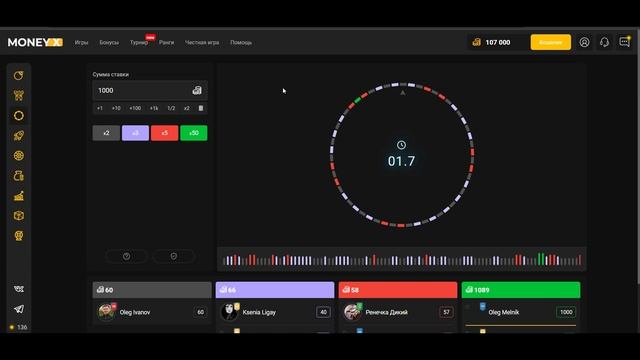Open the Игры menu
The width and height of the screenshot is (640, 360).
81,42
